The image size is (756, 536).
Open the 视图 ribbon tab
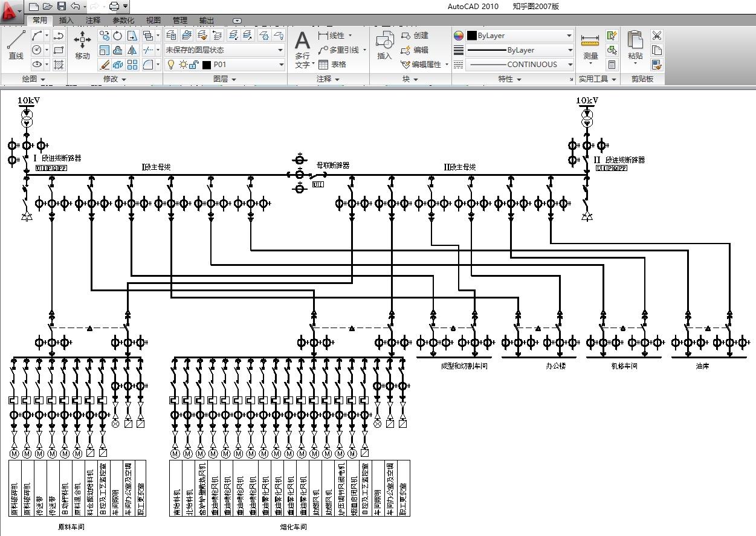click(153, 21)
